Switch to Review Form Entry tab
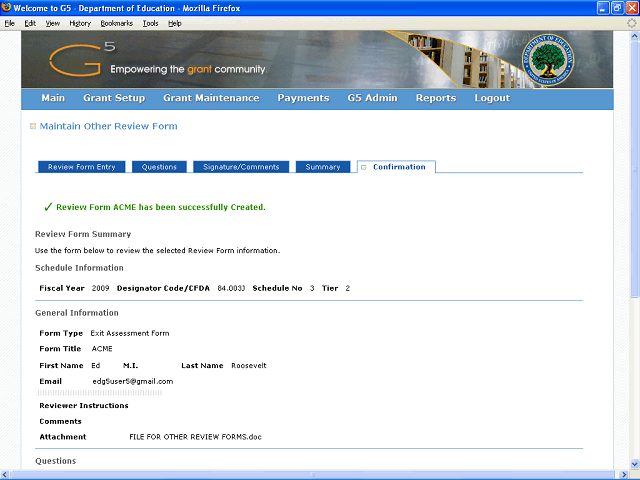The width and height of the screenshot is (640, 480). tap(82, 167)
